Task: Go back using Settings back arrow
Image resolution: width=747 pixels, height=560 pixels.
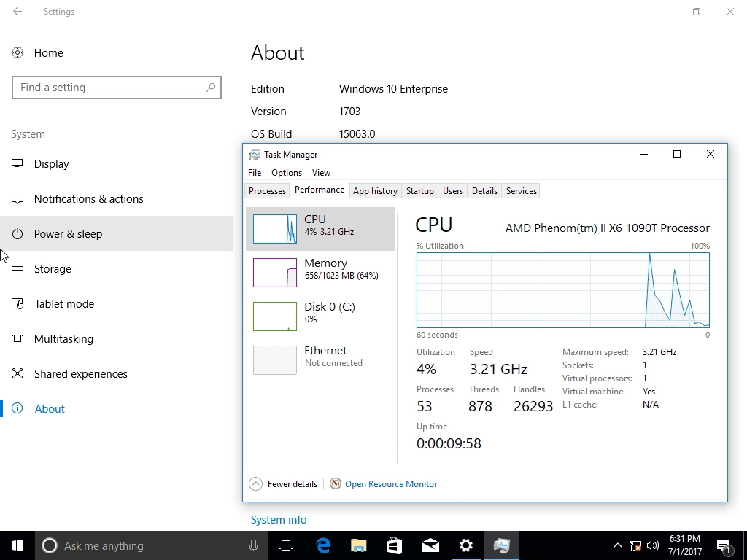Action: (18, 12)
